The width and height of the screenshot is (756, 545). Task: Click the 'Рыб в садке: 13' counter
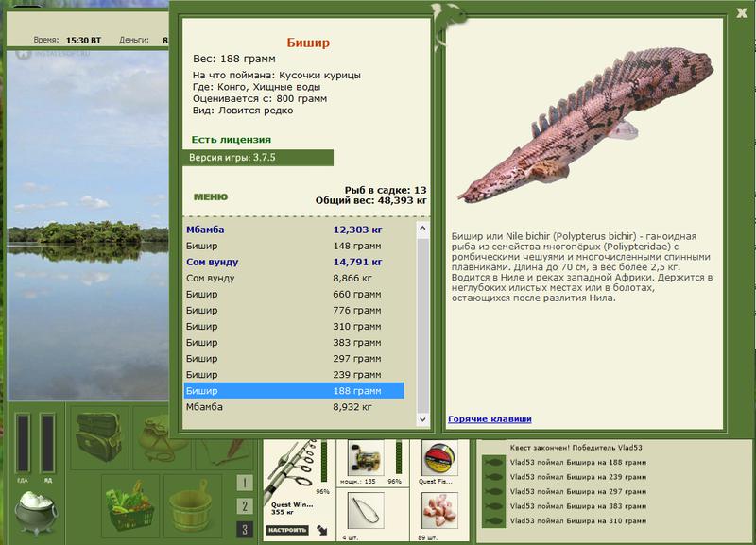[x=386, y=190]
